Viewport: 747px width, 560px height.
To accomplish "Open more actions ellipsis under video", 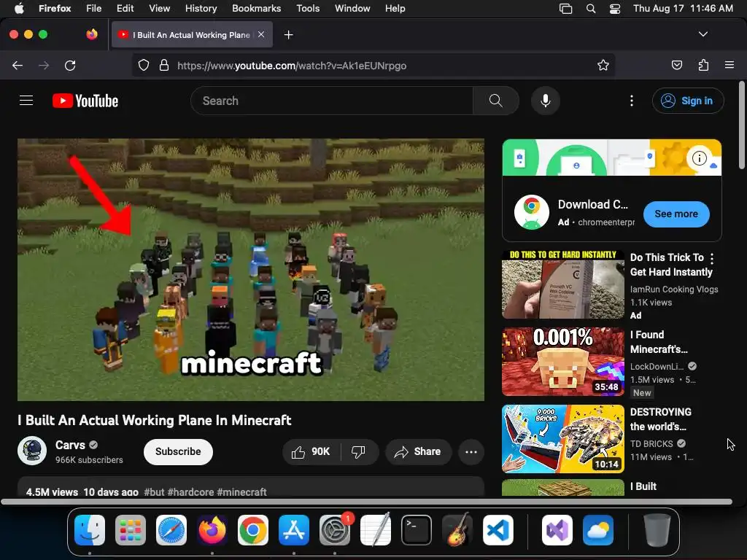I will click(x=471, y=451).
